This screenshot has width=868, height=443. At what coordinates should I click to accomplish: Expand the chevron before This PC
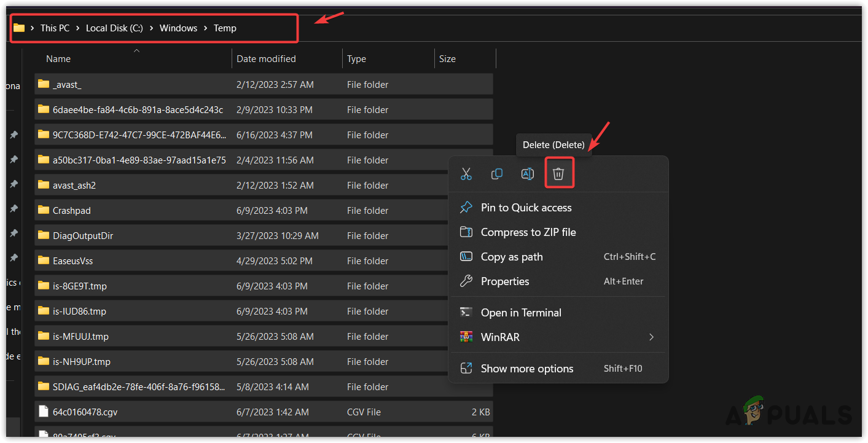click(32, 28)
